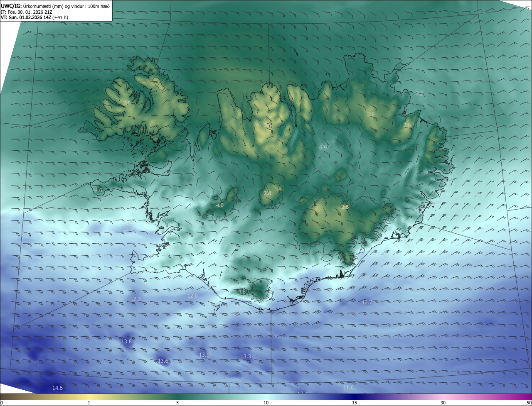Screen dimensions: 532x406
Task: Click the 12.3 value label
Action: 136,299
